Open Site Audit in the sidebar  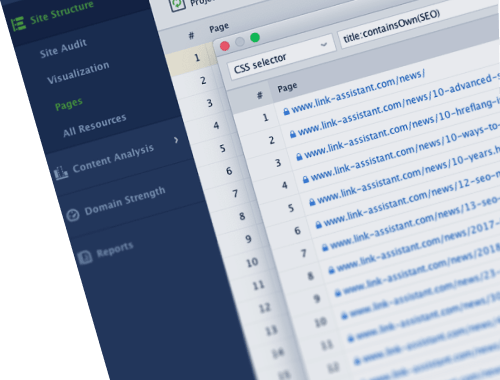point(63,48)
